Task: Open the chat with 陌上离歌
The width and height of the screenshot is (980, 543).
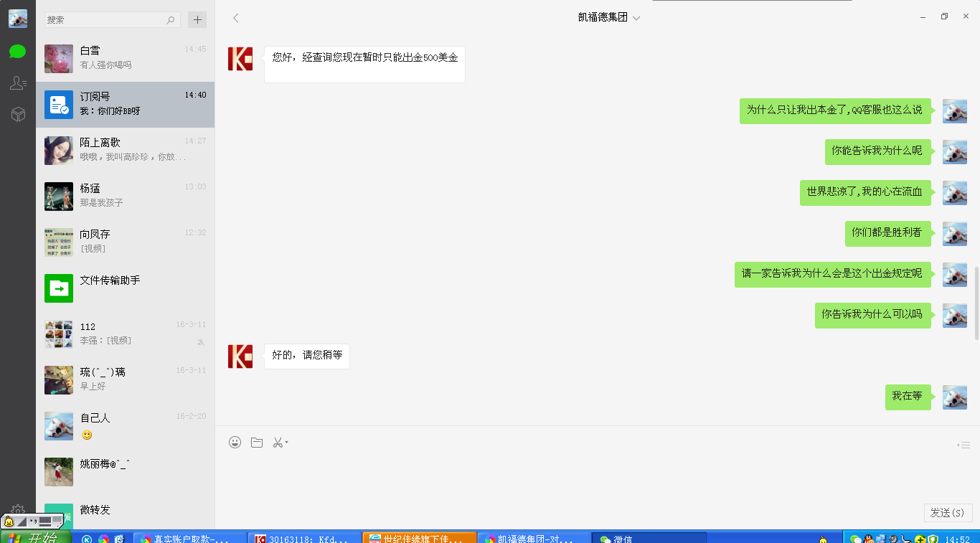Action: [125, 151]
